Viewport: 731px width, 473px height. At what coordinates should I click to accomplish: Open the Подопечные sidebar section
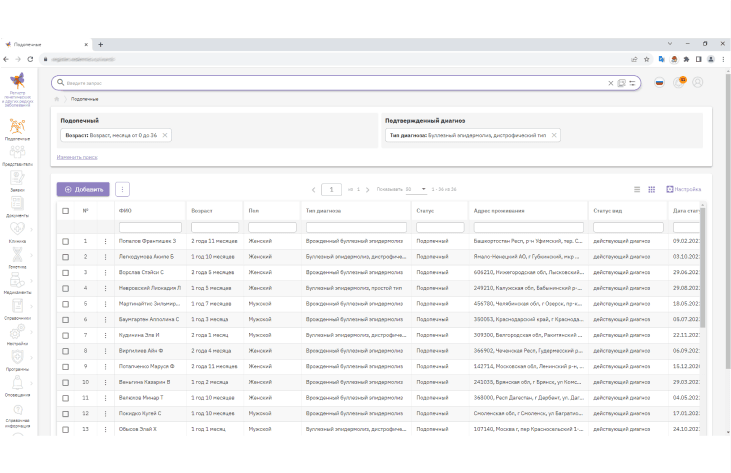[x=17, y=129]
